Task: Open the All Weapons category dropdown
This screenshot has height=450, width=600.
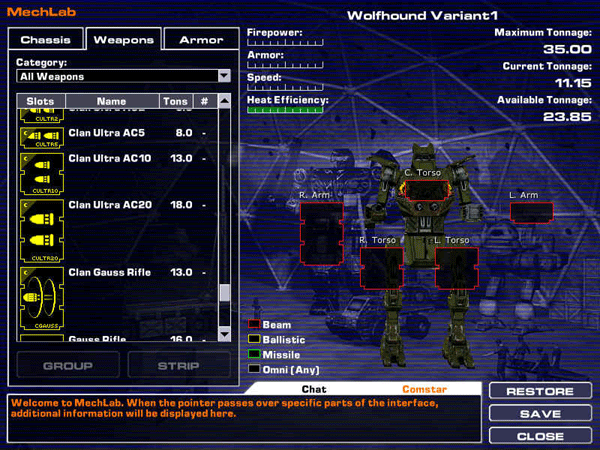Action: (x=123, y=76)
